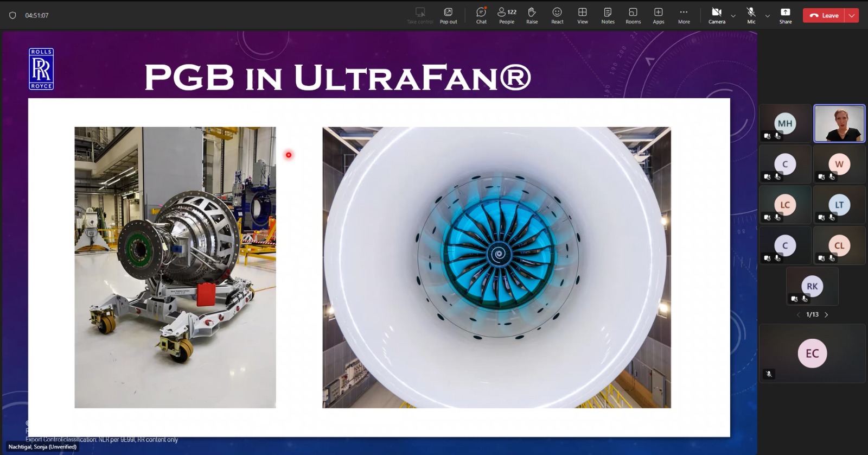Pop out the shared content
This screenshot has width=868, height=455.
click(448, 15)
